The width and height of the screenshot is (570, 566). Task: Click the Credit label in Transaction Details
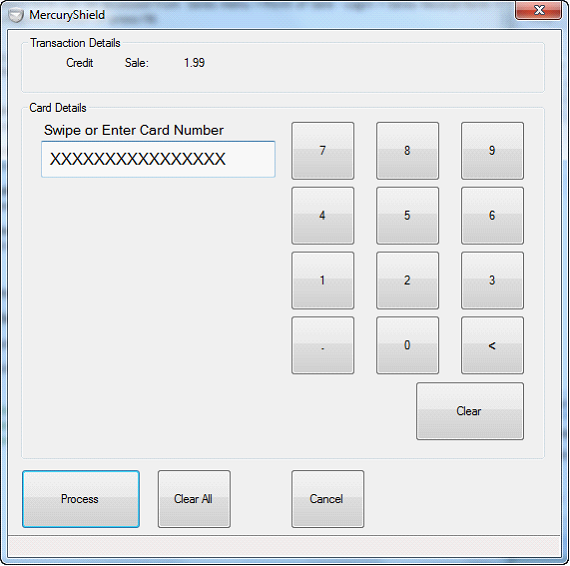[x=80, y=63]
